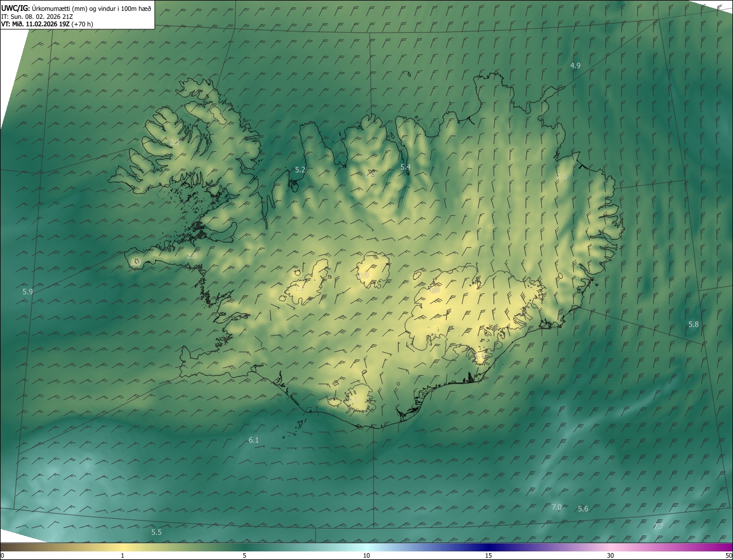This screenshot has height=560, width=733.
Task: Click the 5.2 value label on the map
Action: (x=300, y=170)
